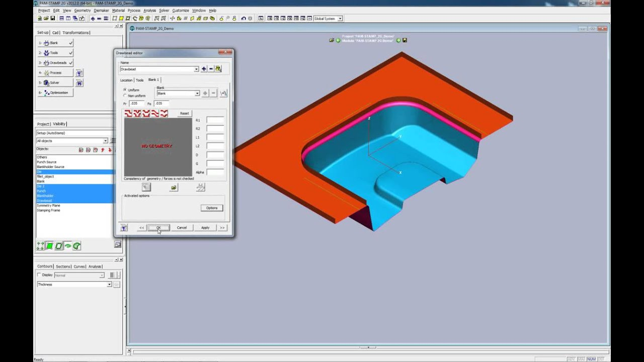Switch to the Tools tab in Drawbead editor
Image resolution: width=644 pixels, height=362 pixels.
coord(140,80)
